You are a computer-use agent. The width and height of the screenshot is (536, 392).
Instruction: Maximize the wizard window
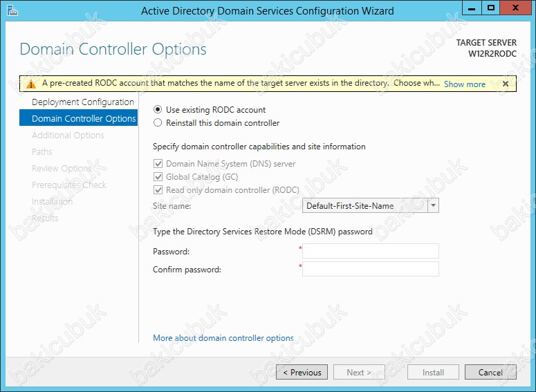[491, 8]
